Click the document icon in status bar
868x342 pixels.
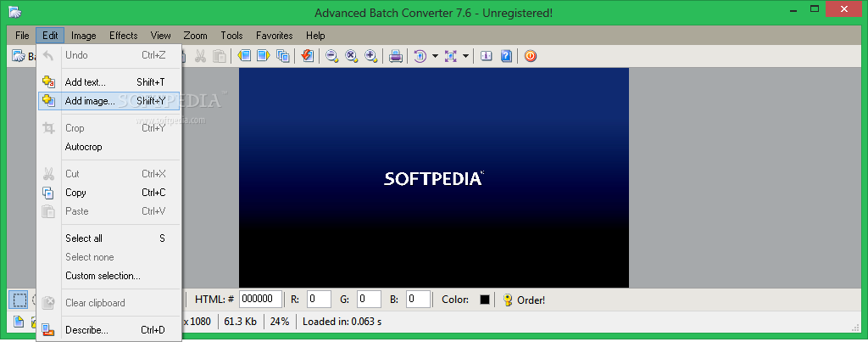point(19,322)
